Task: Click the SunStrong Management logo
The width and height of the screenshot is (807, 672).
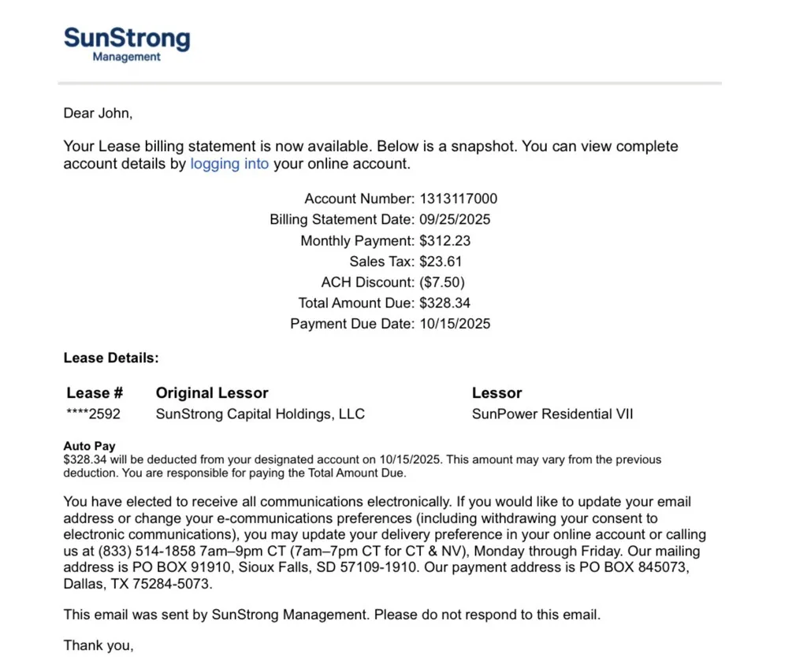Action: pos(126,44)
